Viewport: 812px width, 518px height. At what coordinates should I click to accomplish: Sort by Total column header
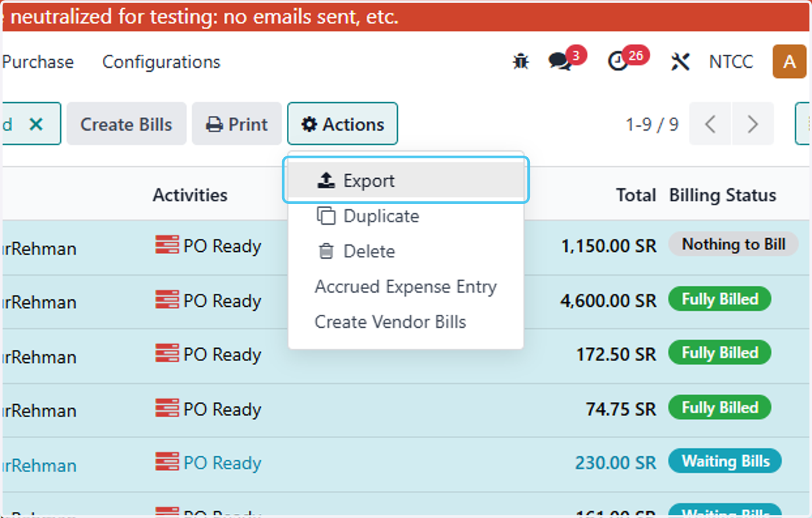point(636,195)
